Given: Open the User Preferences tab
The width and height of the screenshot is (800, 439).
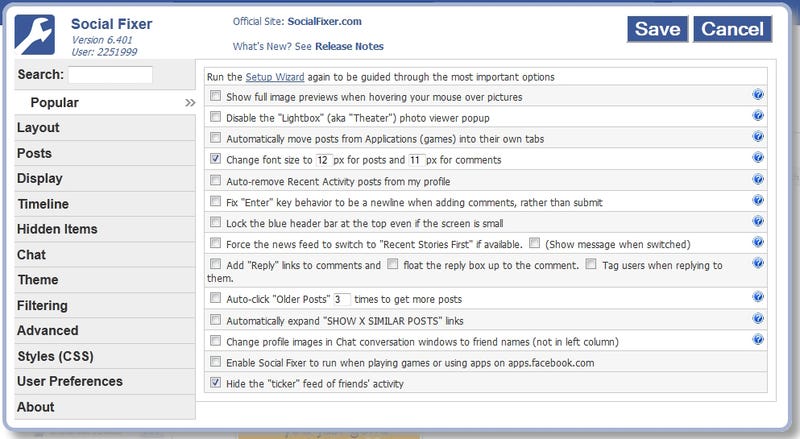Looking at the screenshot, I should pos(105,381).
